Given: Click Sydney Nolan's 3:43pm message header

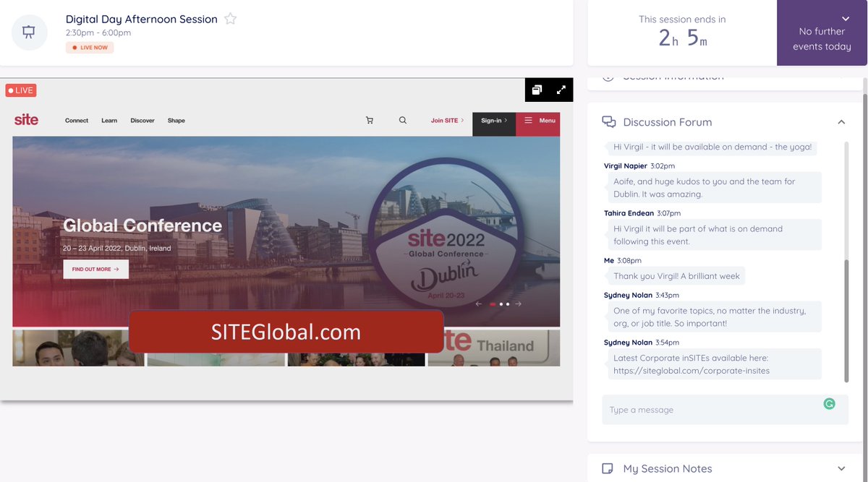Looking at the screenshot, I should [x=642, y=296].
